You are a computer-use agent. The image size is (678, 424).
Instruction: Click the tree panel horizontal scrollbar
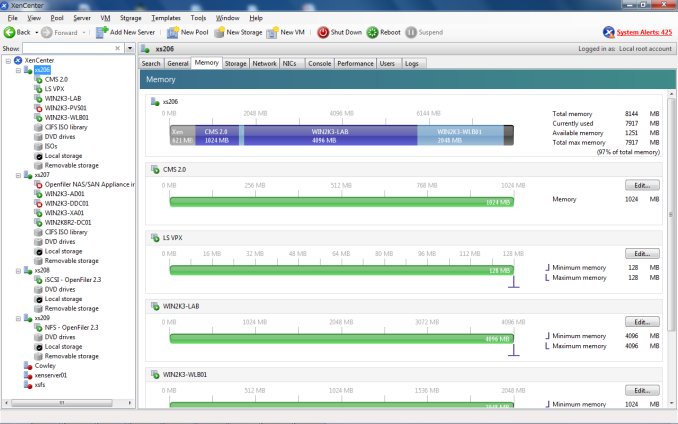tap(62, 403)
